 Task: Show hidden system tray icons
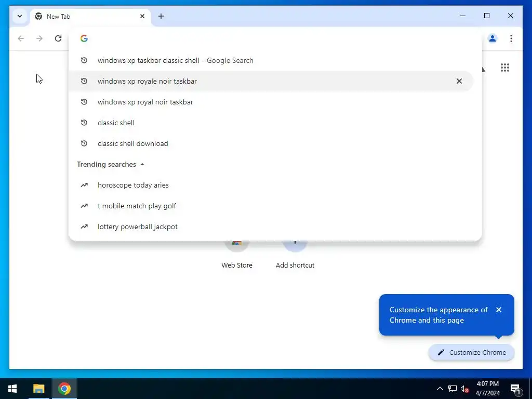click(x=440, y=389)
